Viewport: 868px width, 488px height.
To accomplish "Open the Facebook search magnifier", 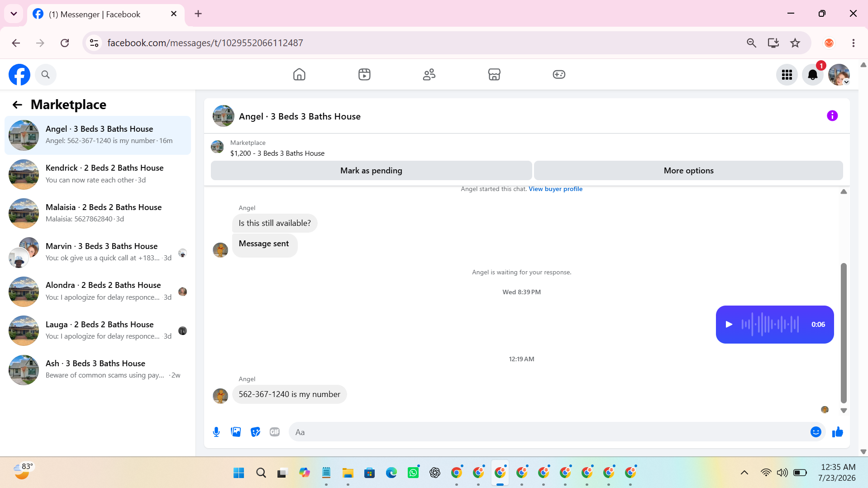I will pyautogui.click(x=45, y=75).
